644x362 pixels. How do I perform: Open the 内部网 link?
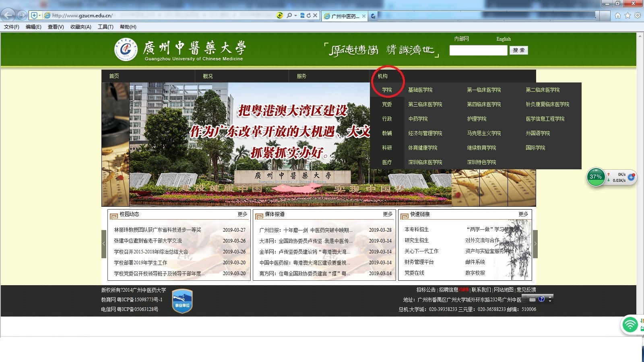point(461,39)
